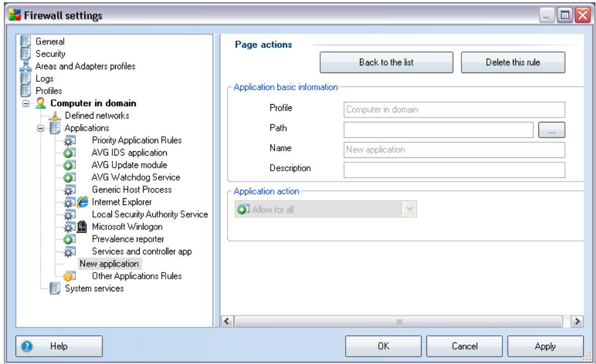
Task: Click the Areas and Adapters profiles network icon
Action: 25,66
